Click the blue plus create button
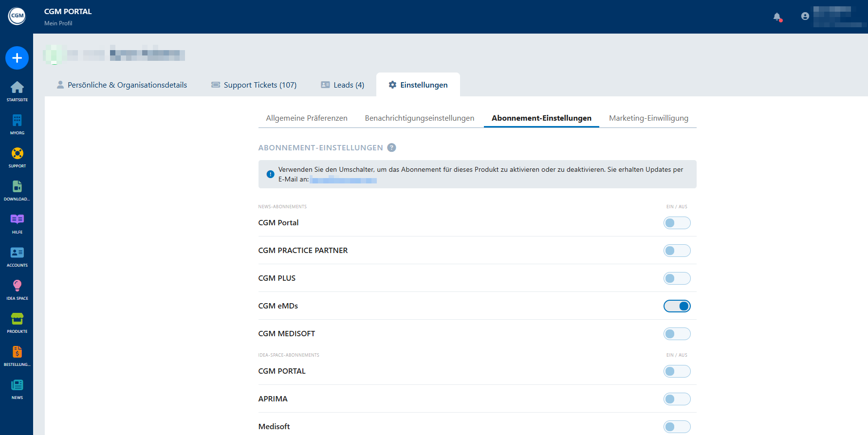 (17, 58)
